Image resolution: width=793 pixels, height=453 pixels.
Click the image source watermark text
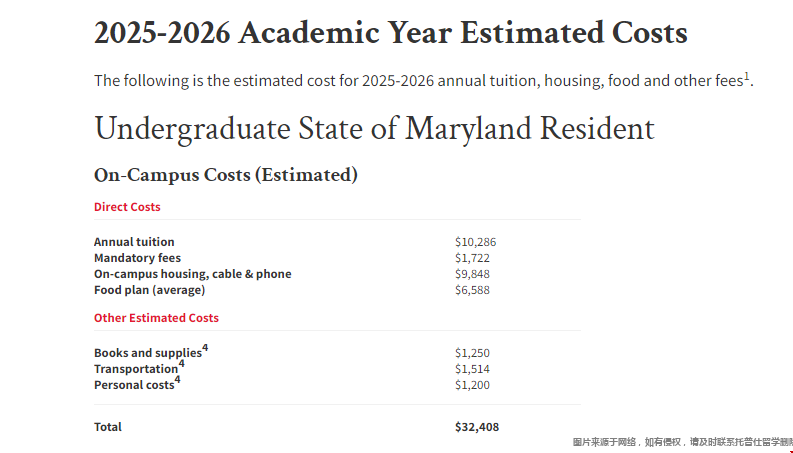(x=682, y=442)
